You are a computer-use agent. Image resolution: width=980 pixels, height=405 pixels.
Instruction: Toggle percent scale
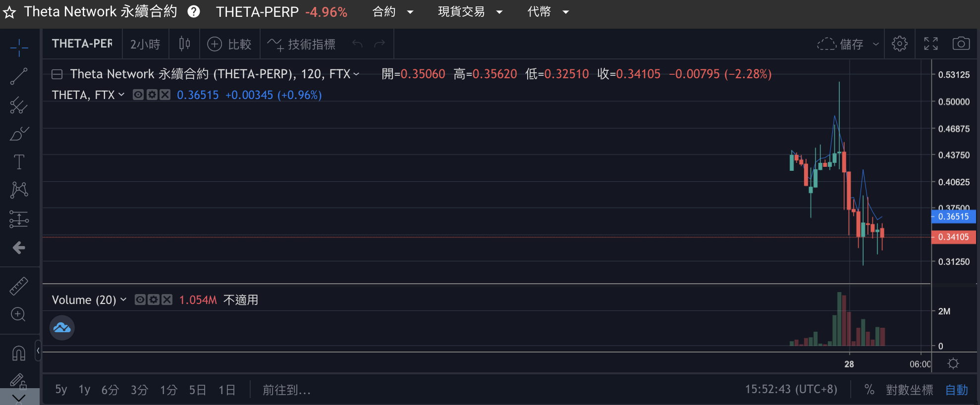tap(869, 390)
